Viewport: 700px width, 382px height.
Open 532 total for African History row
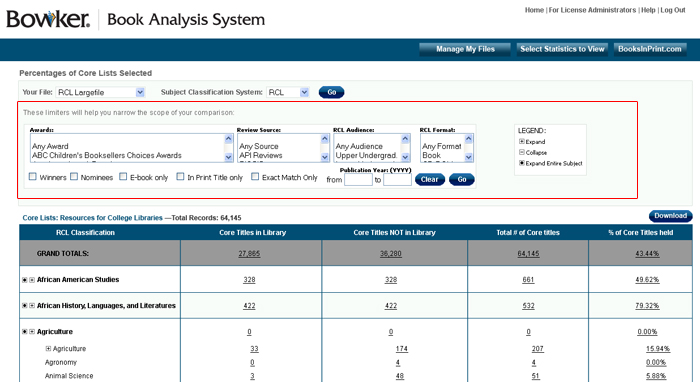528,306
